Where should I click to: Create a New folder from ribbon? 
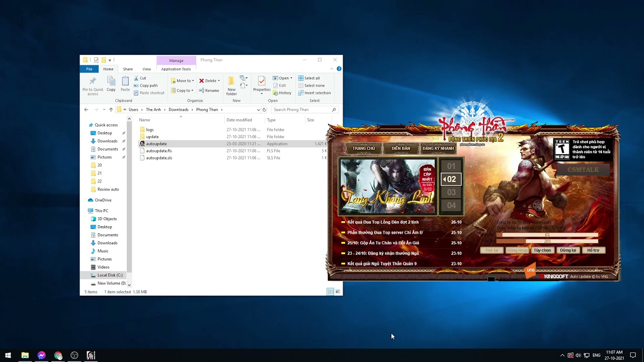coord(231,86)
